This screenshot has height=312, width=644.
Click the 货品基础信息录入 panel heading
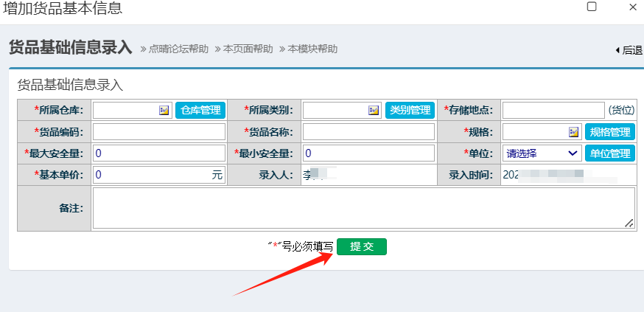pyautogui.click(x=70, y=86)
